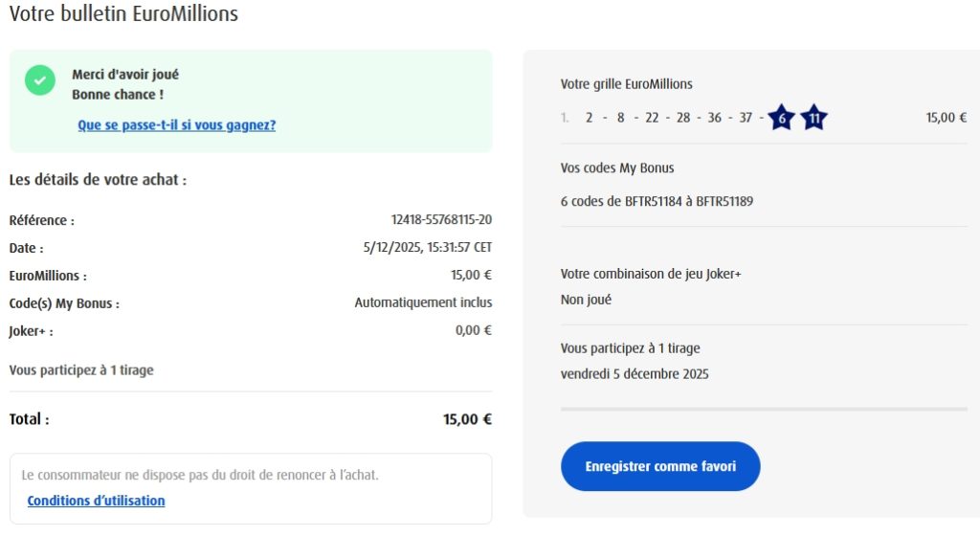
Task: Click the 'Les détails de votre achat' heading
Action: point(98,180)
